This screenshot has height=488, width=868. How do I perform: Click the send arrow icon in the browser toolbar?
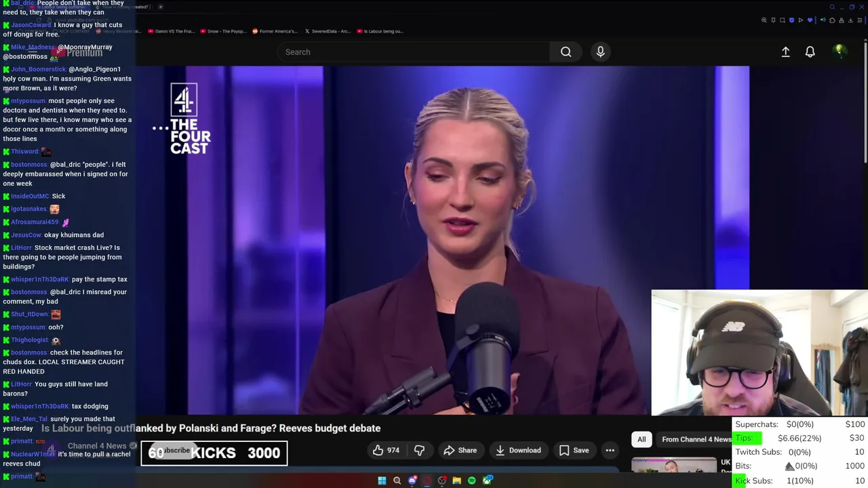point(801,20)
